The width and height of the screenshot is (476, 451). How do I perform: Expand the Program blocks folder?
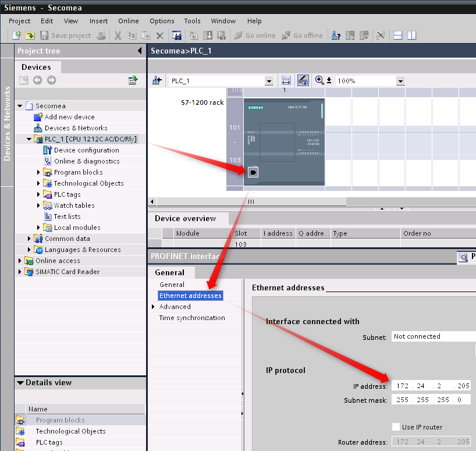pos(38,172)
